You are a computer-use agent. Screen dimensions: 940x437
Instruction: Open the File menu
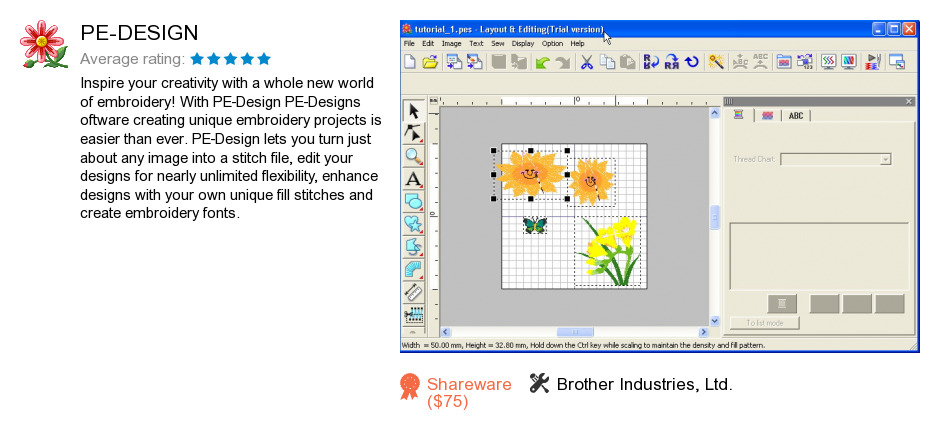pos(409,44)
